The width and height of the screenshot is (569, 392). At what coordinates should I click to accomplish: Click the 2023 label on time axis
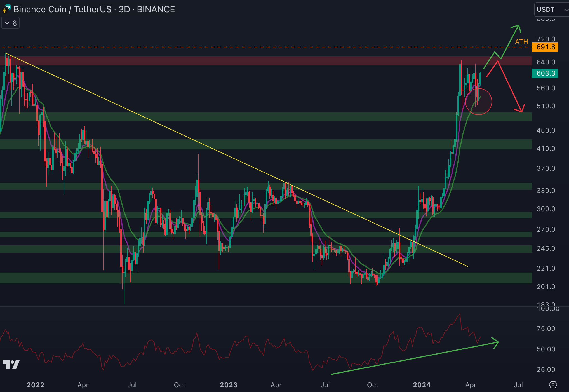pyautogui.click(x=229, y=385)
